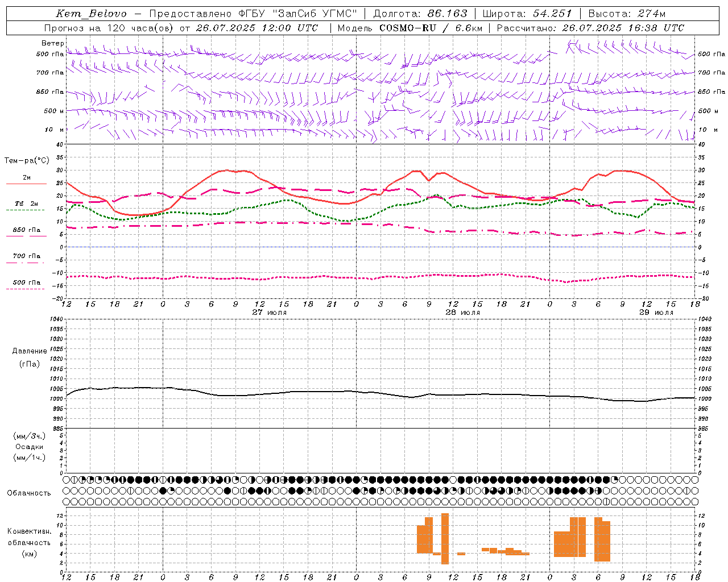Click the dashed line sample under Td 2м legend

[25, 210]
